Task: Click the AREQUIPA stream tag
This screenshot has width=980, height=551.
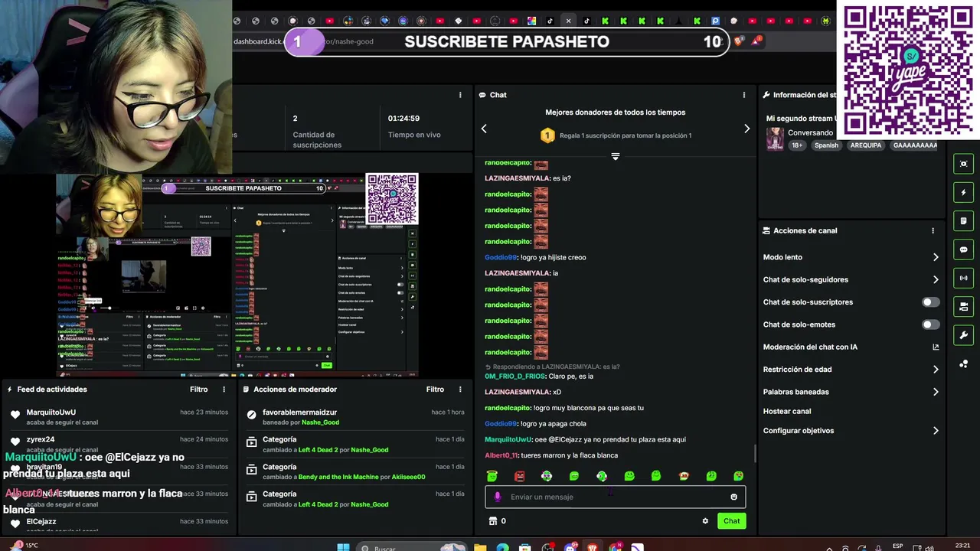Action: tap(865, 145)
